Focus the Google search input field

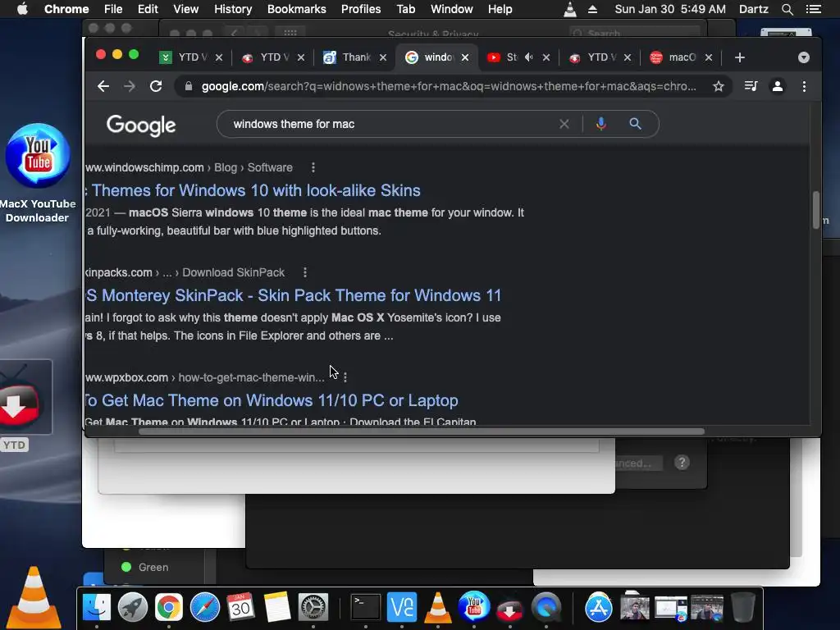[395, 124]
